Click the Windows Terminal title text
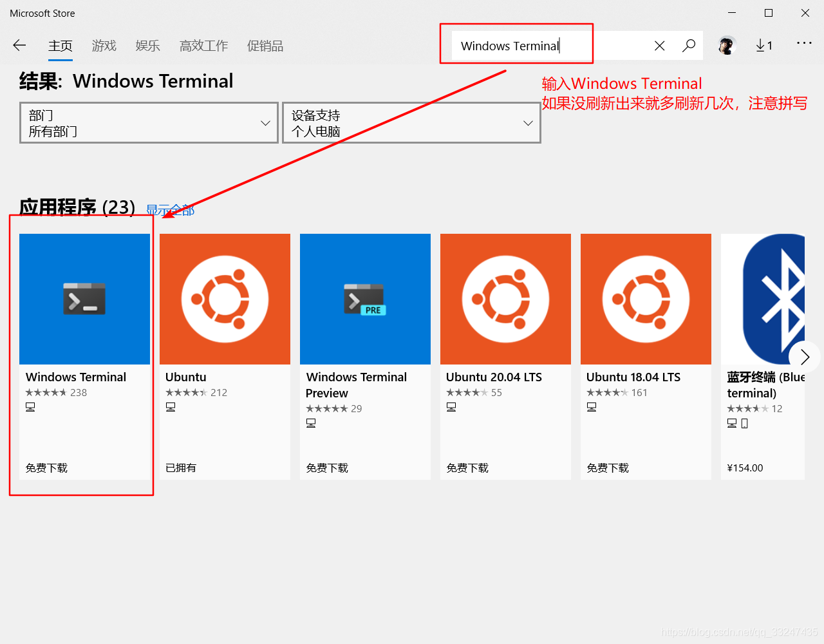Image resolution: width=824 pixels, height=644 pixels. 76,377
